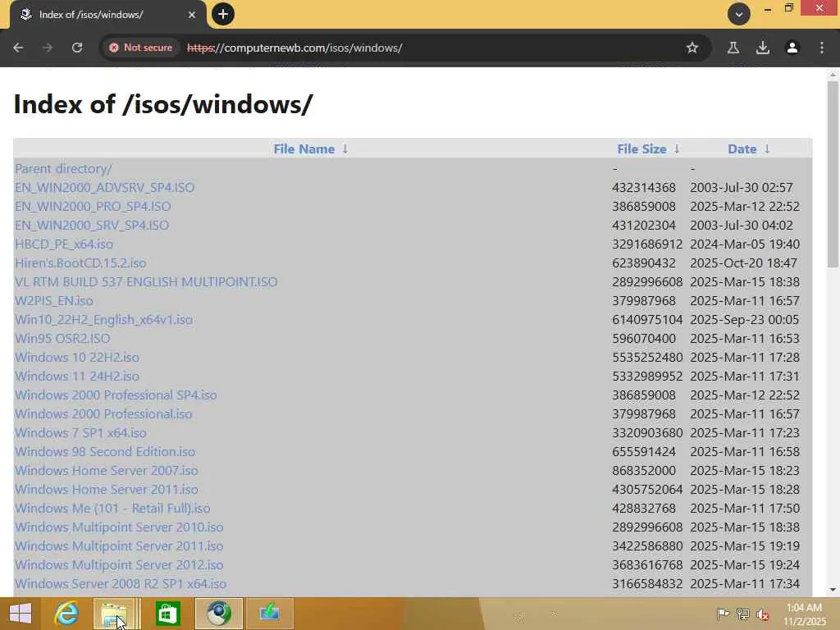Viewport: 840px width, 630px height.
Task: Open a new tab with the plus button
Action: click(x=223, y=14)
